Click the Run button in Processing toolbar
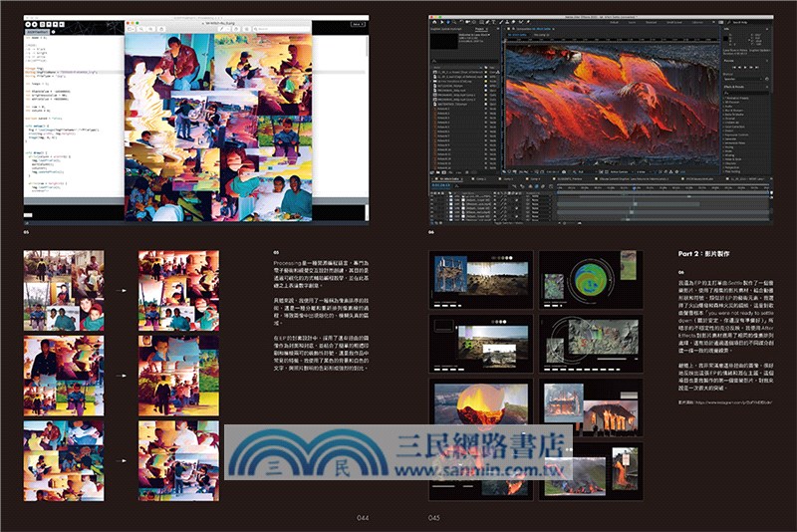The width and height of the screenshot is (797, 532). point(30,25)
